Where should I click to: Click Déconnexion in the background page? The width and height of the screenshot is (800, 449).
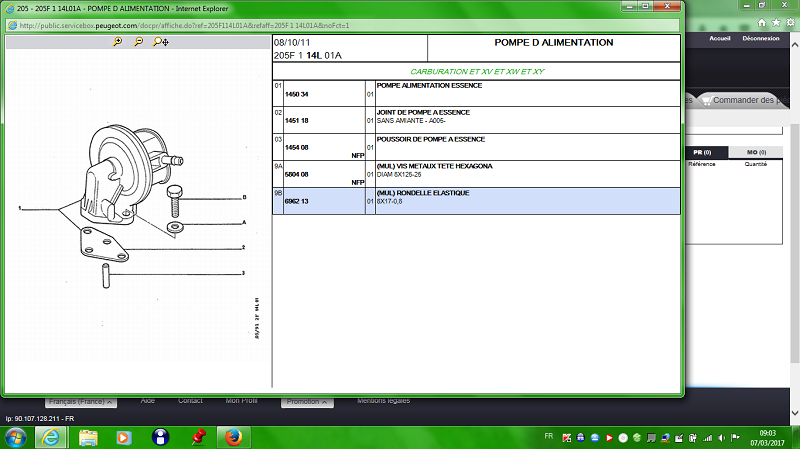761,38
